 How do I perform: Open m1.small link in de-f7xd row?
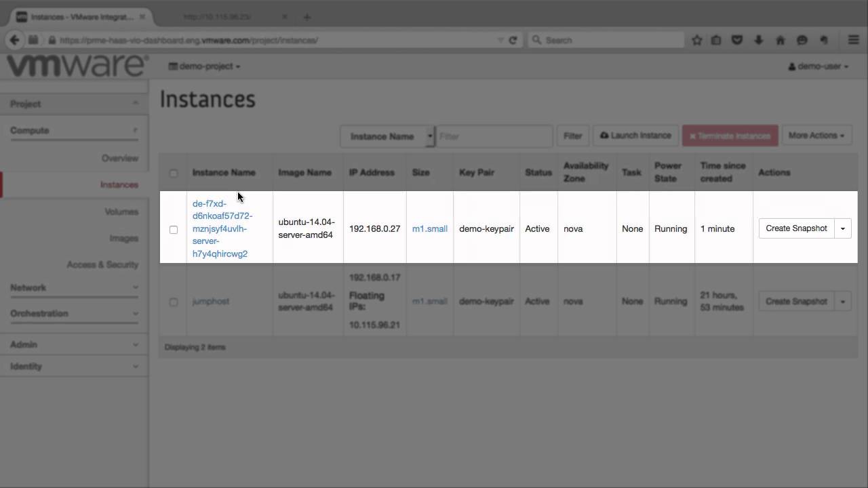tap(430, 228)
